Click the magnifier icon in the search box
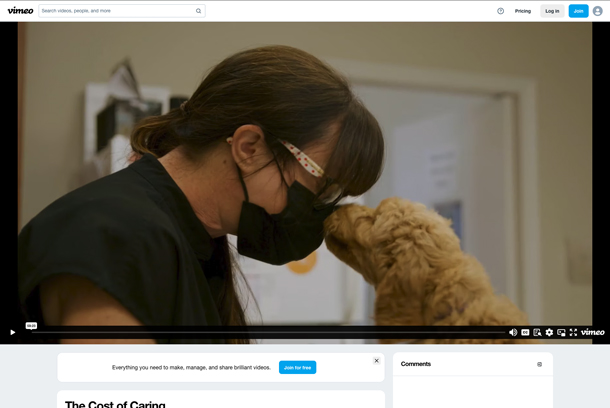The width and height of the screenshot is (610, 408). [198, 11]
